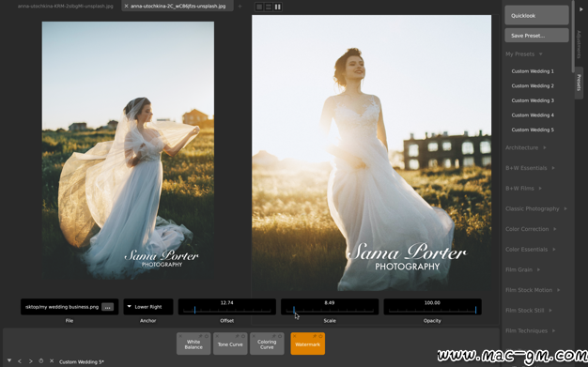This screenshot has height=367, width=588.
Task: Collapse right panel with top arrow
Action: coord(581,9)
